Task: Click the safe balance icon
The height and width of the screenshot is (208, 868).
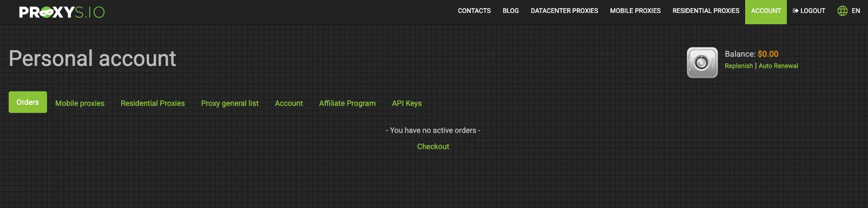Action: click(702, 63)
